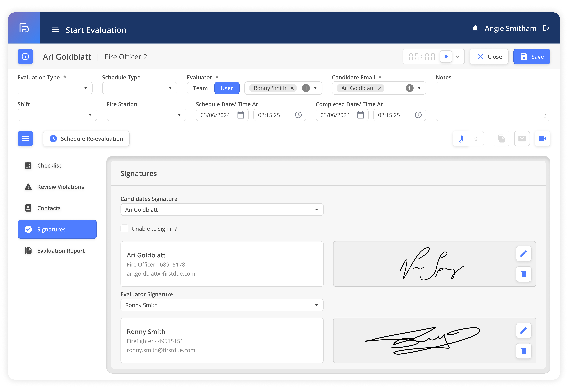Check the Unable to sign in checkbox
This screenshot has width=568, height=392.
[x=124, y=228]
